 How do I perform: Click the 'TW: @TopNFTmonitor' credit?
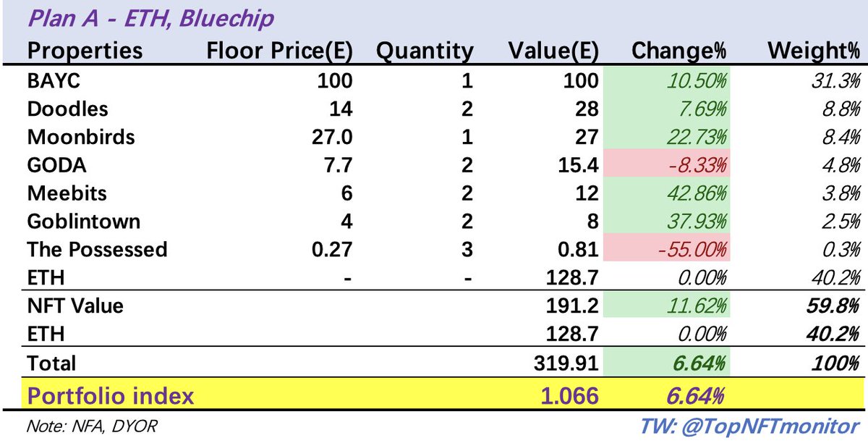click(x=749, y=426)
